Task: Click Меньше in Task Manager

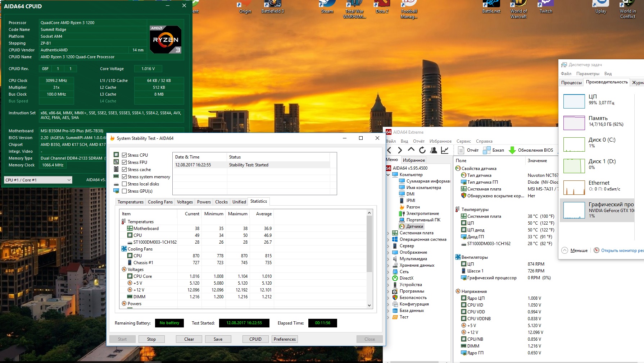Action: (x=575, y=251)
